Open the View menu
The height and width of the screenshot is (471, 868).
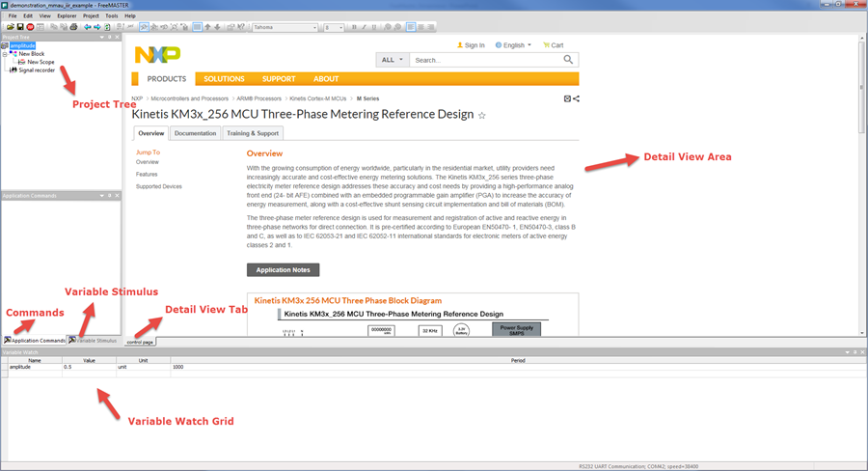pyautogui.click(x=44, y=16)
